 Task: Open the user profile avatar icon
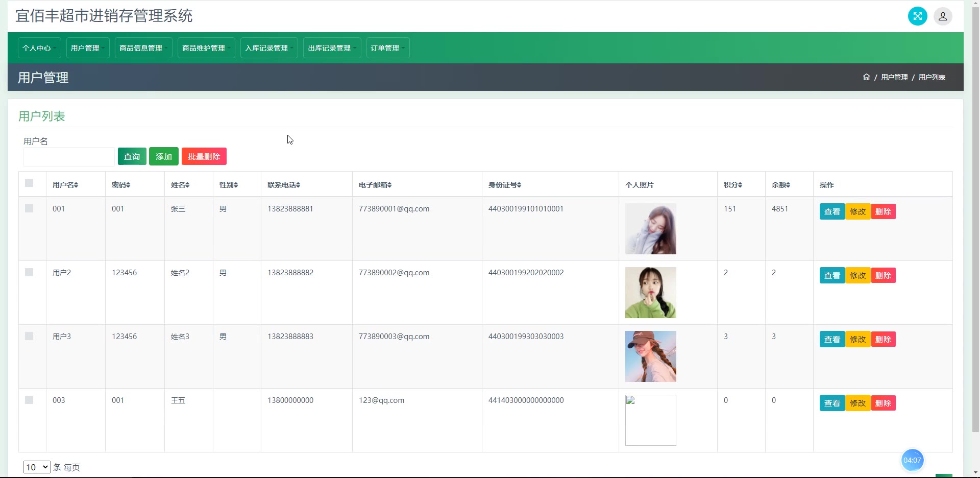tap(943, 16)
